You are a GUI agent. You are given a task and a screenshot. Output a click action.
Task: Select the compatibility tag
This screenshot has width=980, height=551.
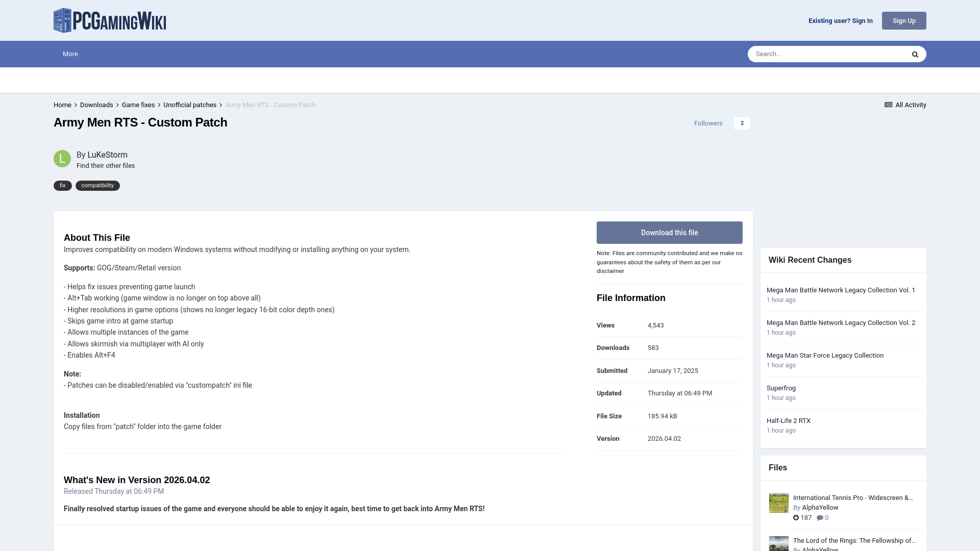coord(97,186)
